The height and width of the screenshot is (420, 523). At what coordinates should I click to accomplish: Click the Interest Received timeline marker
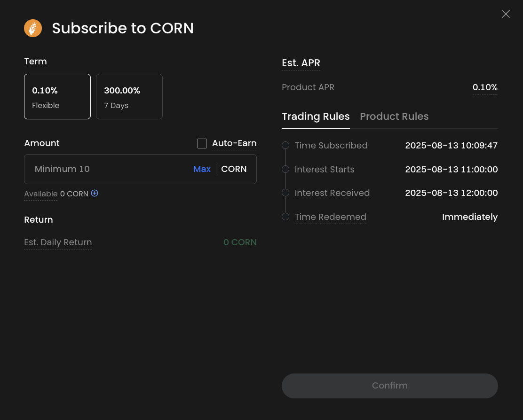[x=285, y=193]
